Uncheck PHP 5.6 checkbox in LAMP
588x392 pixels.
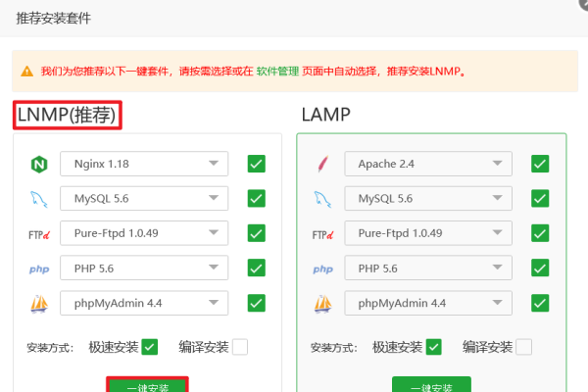(x=540, y=268)
